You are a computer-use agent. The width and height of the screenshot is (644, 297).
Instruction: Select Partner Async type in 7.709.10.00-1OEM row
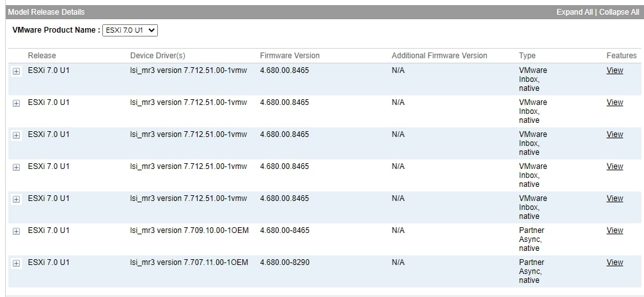[x=531, y=239]
